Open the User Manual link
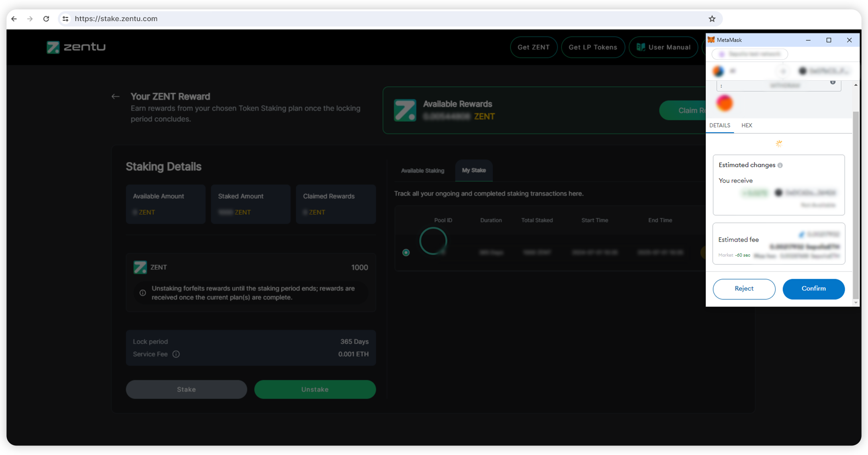 point(663,47)
